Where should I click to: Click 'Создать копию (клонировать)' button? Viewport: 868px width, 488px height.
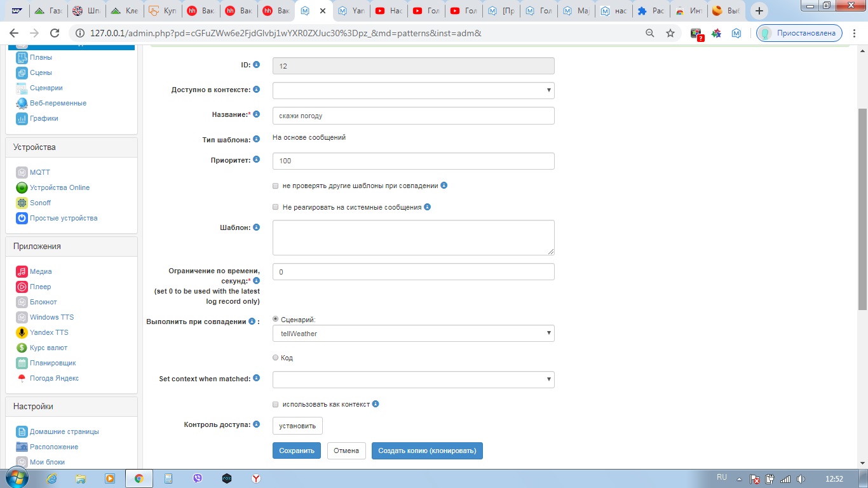tap(427, 451)
